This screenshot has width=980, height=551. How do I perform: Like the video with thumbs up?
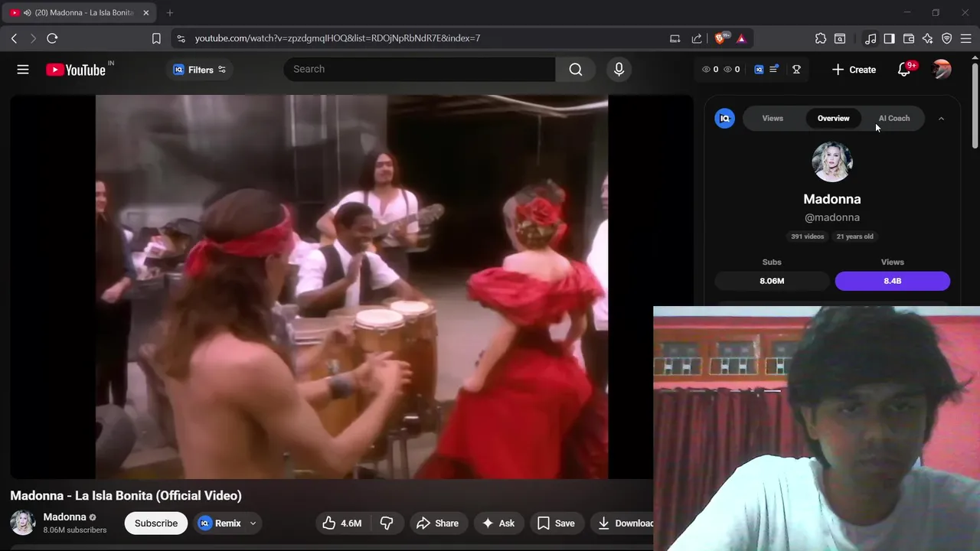pyautogui.click(x=341, y=523)
